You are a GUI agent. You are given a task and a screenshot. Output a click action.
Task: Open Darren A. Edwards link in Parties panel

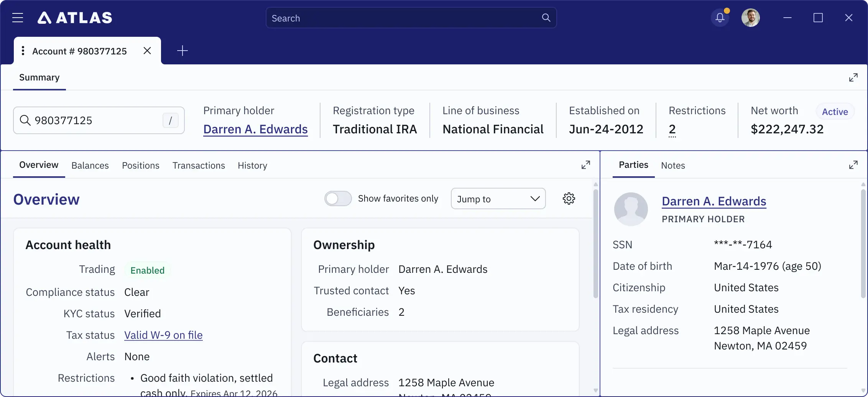click(714, 202)
